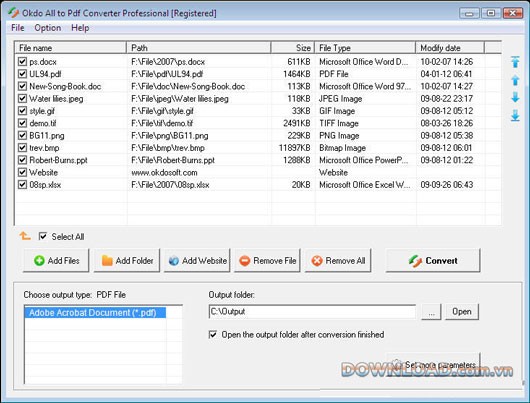Viewport: 530px width, 403px height.
Task: Select Adobe Acrobat Document (*.pdf) output type
Action: pyautogui.click(x=95, y=312)
